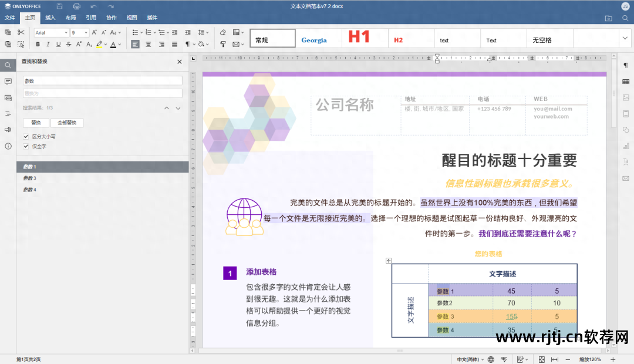This screenshot has width=634, height=364.
Task: Open the highlight color picker
Action: 104,44
